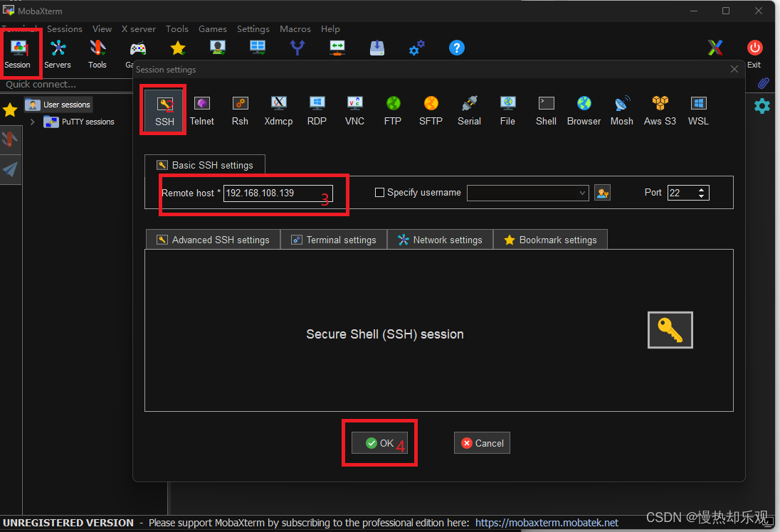780x532 pixels.
Task: Switch to Bookmark settings tab
Action: (550, 240)
